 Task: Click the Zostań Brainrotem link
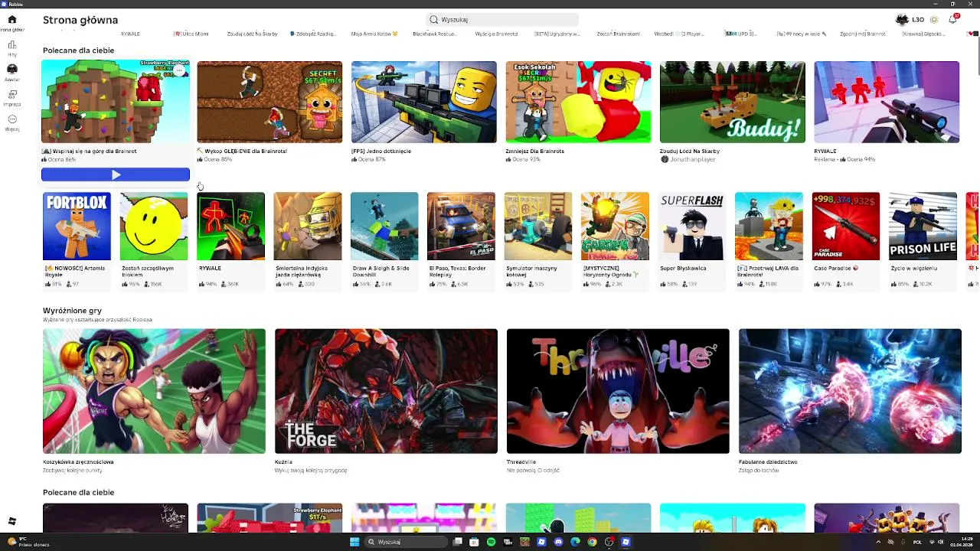point(618,34)
